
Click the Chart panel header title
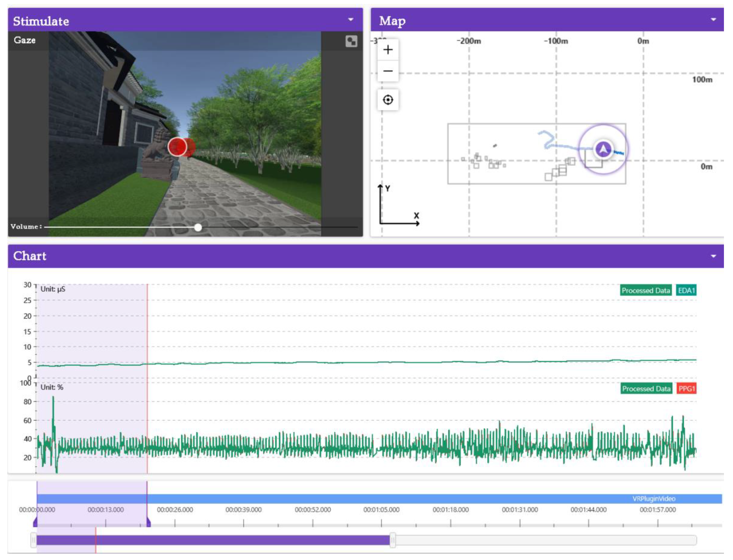coord(30,256)
